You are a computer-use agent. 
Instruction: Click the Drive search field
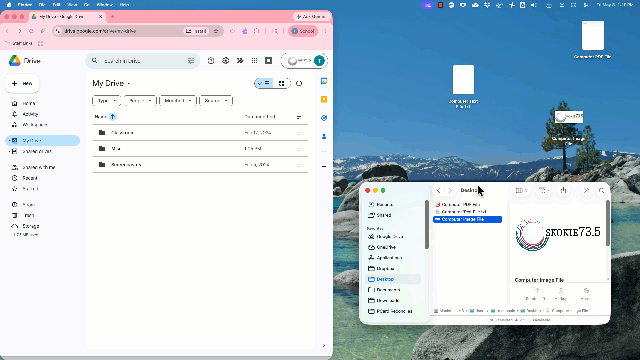(x=142, y=61)
